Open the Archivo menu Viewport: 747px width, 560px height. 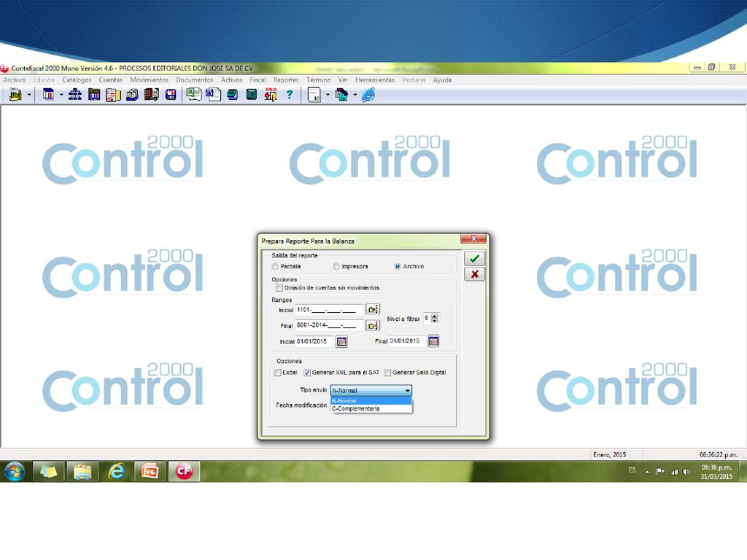(15, 80)
